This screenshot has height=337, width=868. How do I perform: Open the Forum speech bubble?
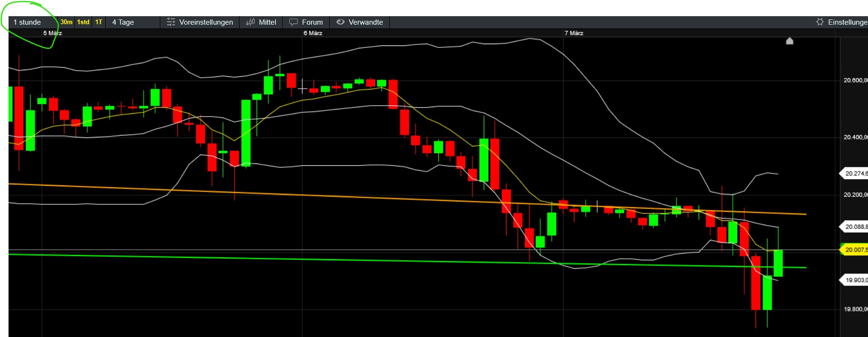[x=294, y=22]
